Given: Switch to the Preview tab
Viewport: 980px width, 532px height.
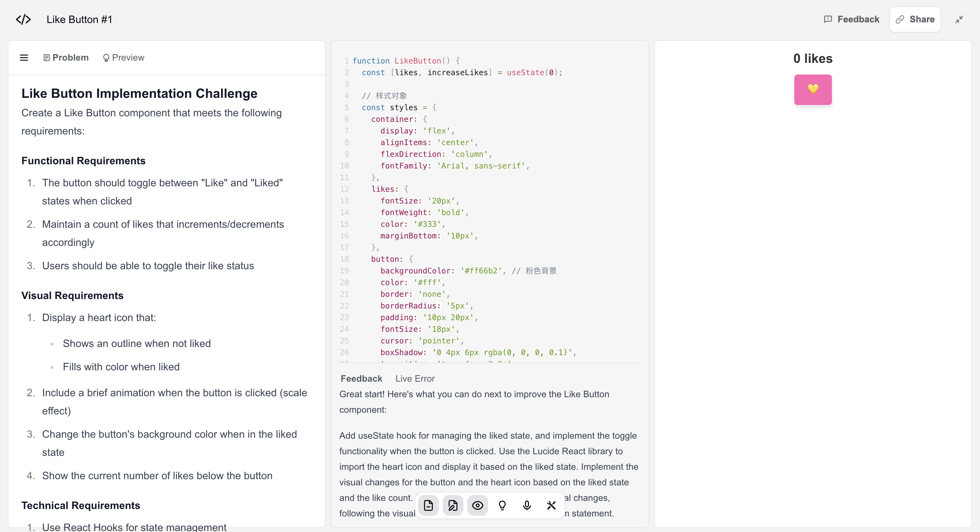Looking at the screenshot, I should [x=124, y=57].
